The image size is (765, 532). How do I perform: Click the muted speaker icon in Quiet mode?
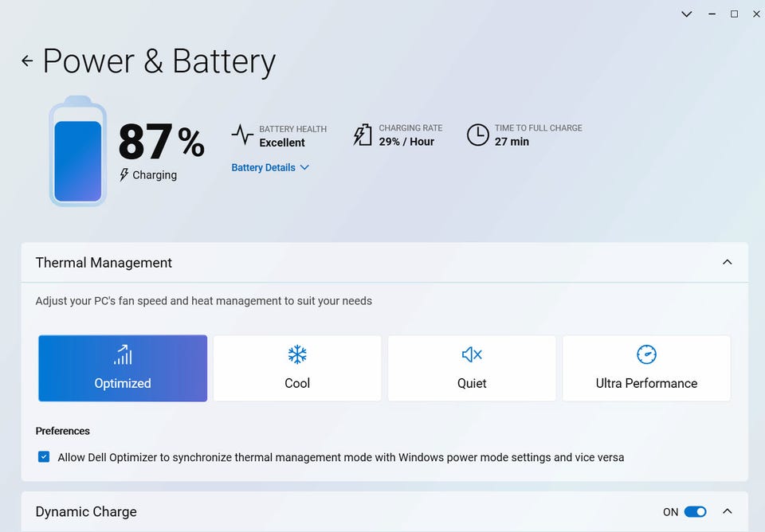[x=472, y=354]
